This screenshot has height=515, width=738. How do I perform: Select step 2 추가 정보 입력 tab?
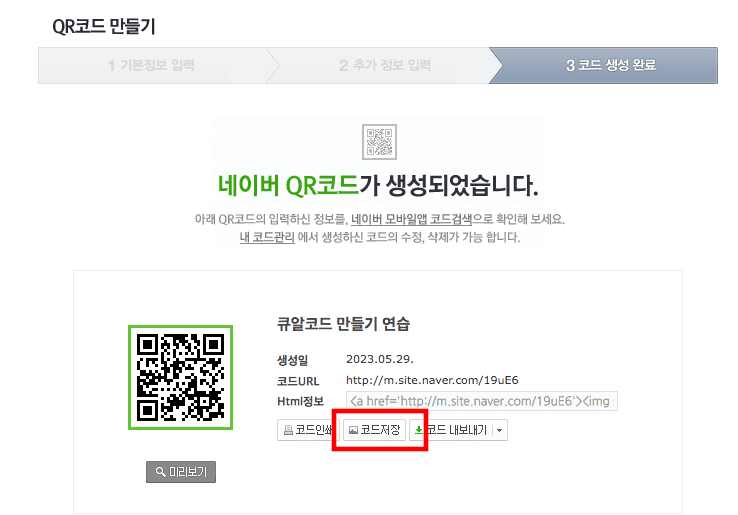385,65
